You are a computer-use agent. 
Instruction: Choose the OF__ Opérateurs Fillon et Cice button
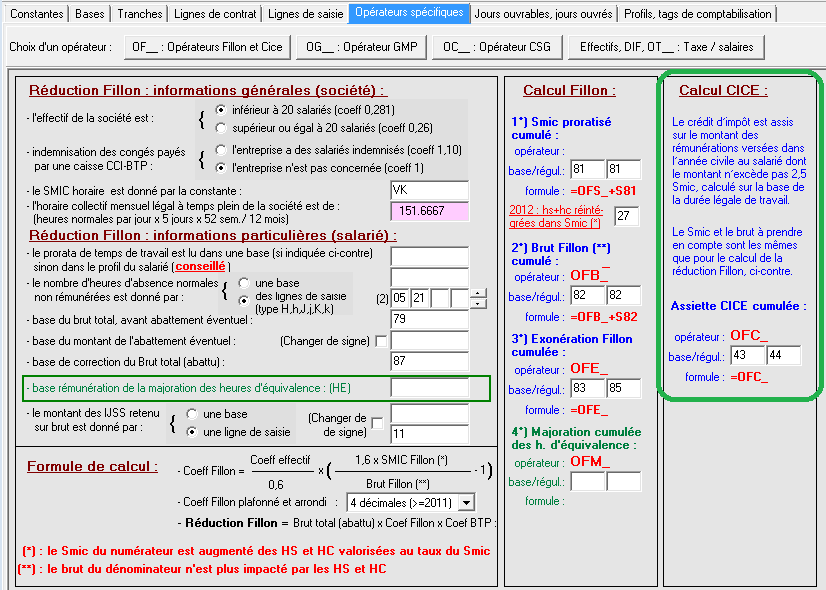click(207, 47)
